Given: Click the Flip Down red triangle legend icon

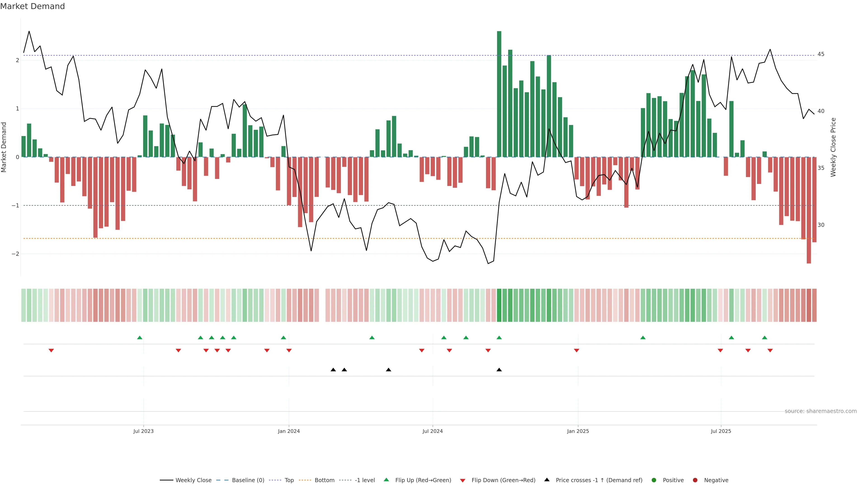Looking at the screenshot, I should (x=463, y=480).
